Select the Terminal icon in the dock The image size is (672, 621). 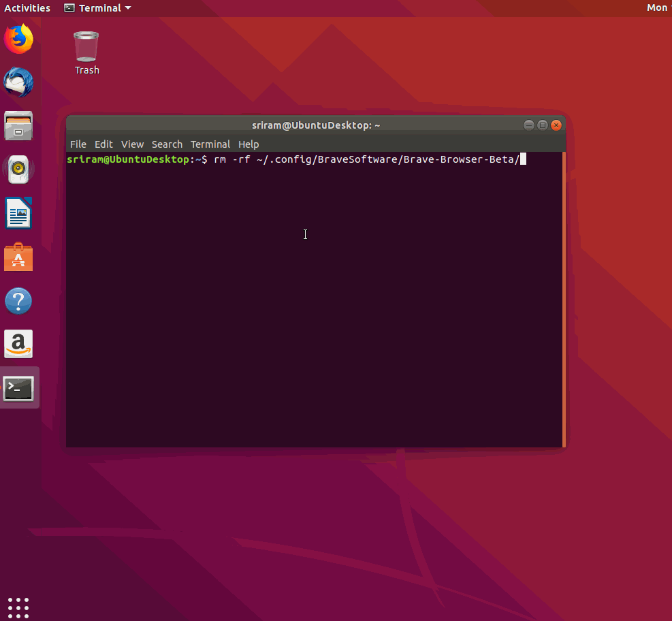pyautogui.click(x=18, y=388)
